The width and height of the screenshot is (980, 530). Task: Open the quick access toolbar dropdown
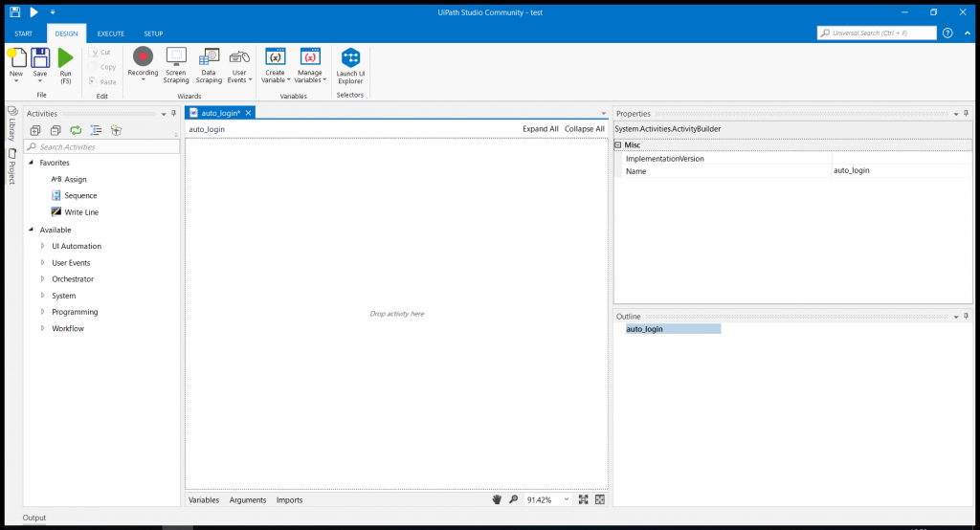(x=53, y=11)
